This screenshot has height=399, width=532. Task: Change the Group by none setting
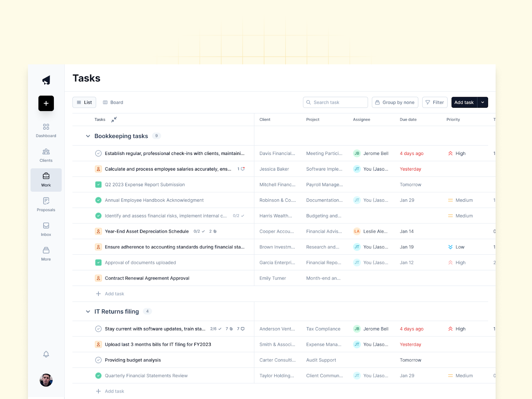point(395,102)
